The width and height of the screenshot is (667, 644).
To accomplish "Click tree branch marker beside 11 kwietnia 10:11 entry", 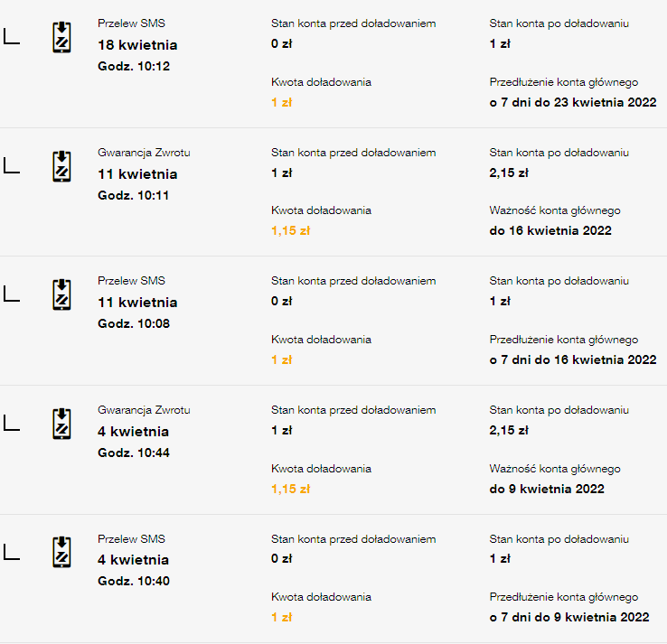I will [x=12, y=166].
